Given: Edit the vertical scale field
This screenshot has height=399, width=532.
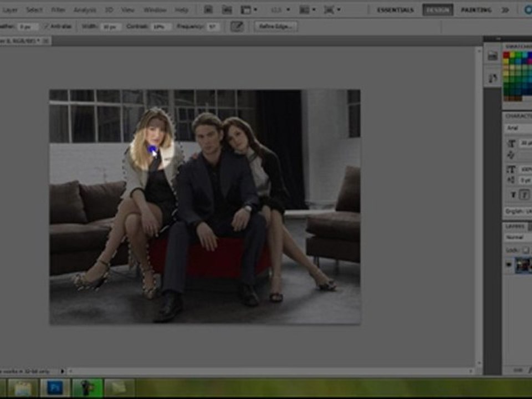Looking at the screenshot, I should coord(526,170).
